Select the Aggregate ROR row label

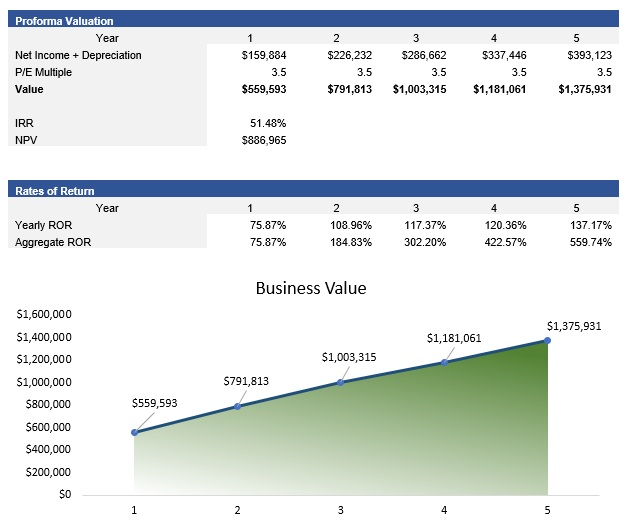53,242
